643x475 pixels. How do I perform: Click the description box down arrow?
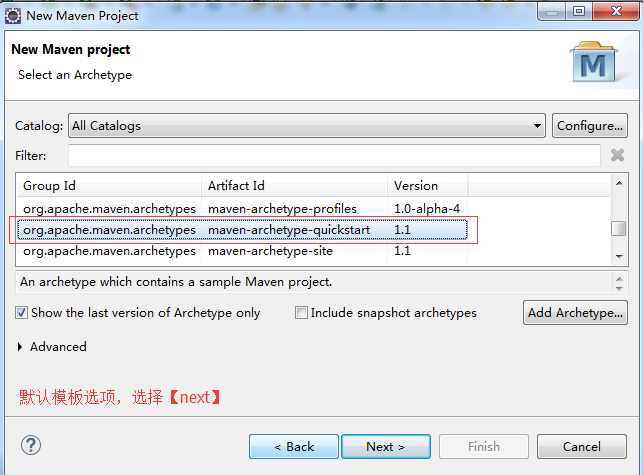619,288
